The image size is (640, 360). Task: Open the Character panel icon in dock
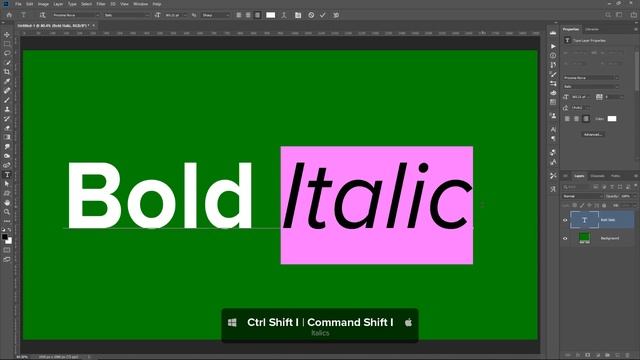pyautogui.click(x=553, y=129)
